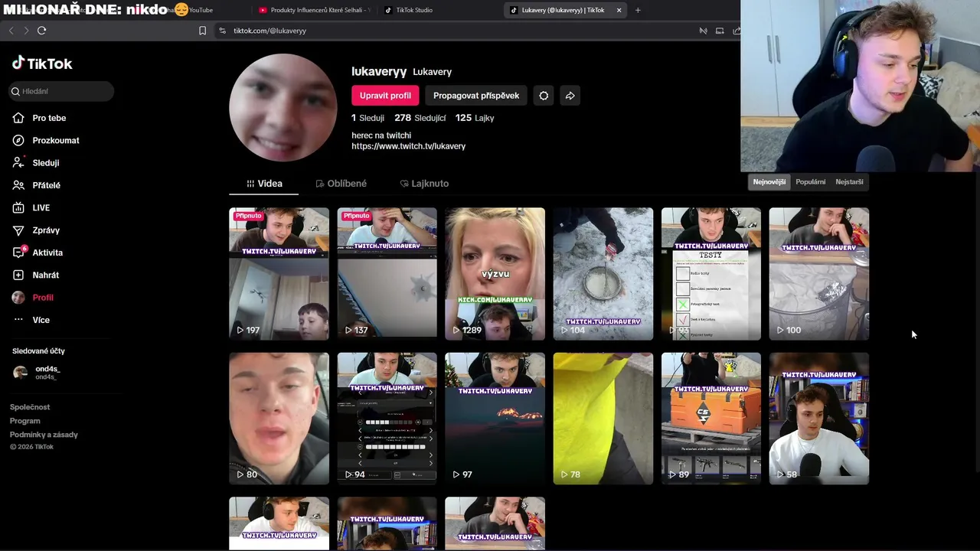This screenshot has height=551, width=980.
Task: Open the TESTY checklist video
Action: click(710, 273)
